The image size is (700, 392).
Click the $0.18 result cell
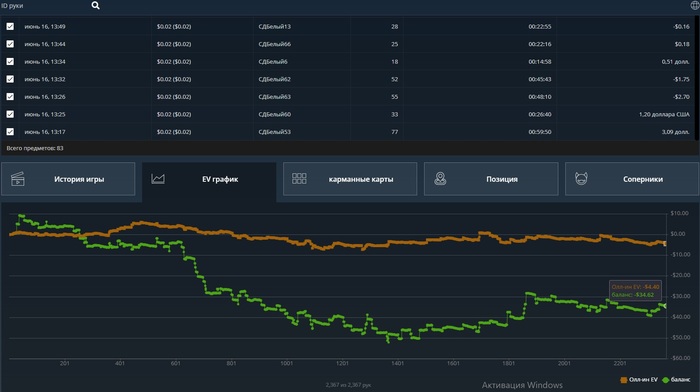coord(682,44)
